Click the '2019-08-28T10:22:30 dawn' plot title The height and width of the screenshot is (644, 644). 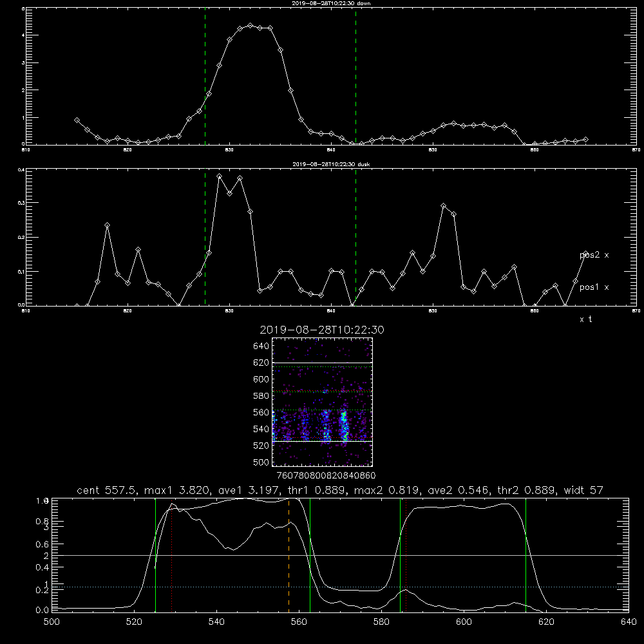(x=331, y=3)
